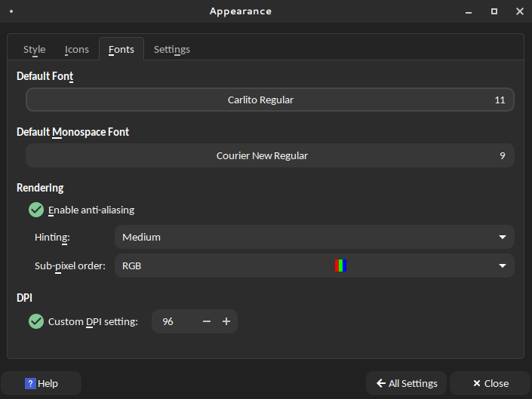Disable the anti-aliasing checkbox
Screen dimensions: 532x399
coord(36,210)
